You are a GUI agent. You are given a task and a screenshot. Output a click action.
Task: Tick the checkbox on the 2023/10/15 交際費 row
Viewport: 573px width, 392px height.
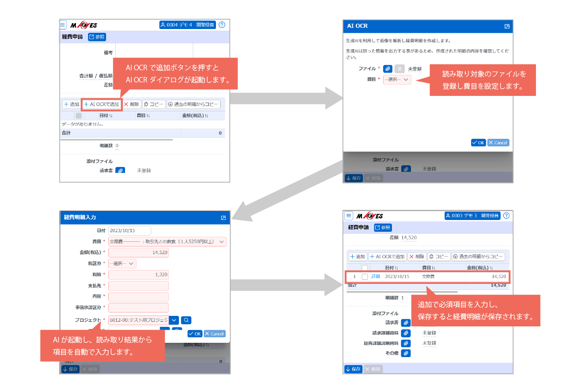point(365,277)
